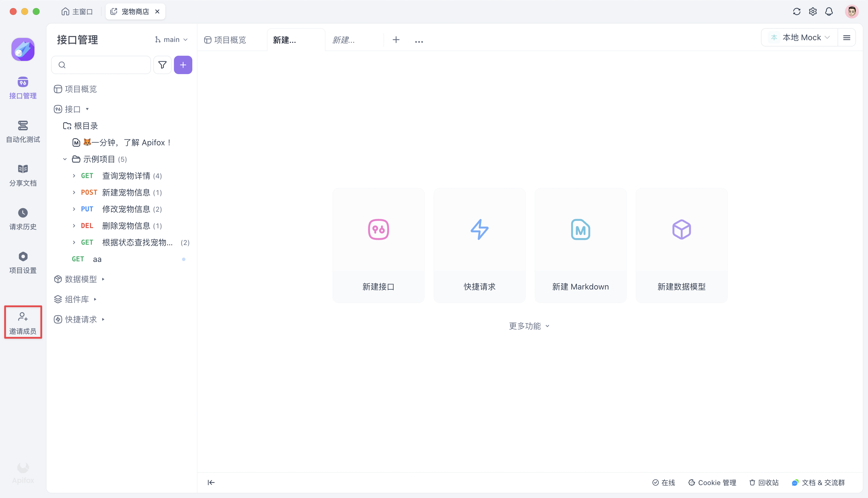
Task: Open 分享文档 in the sidebar
Action: pos(23,175)
